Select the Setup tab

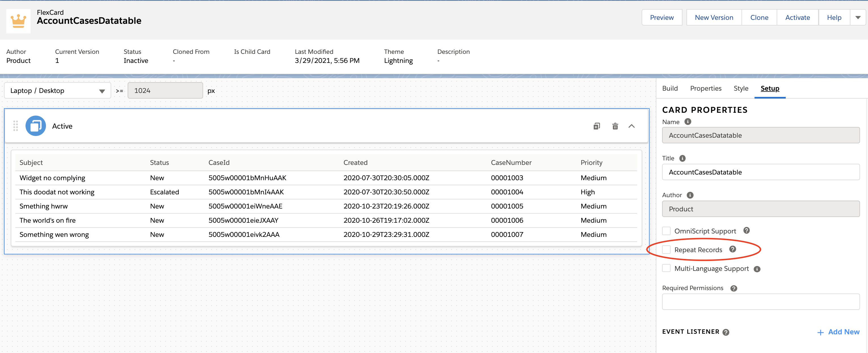(770, 88)
